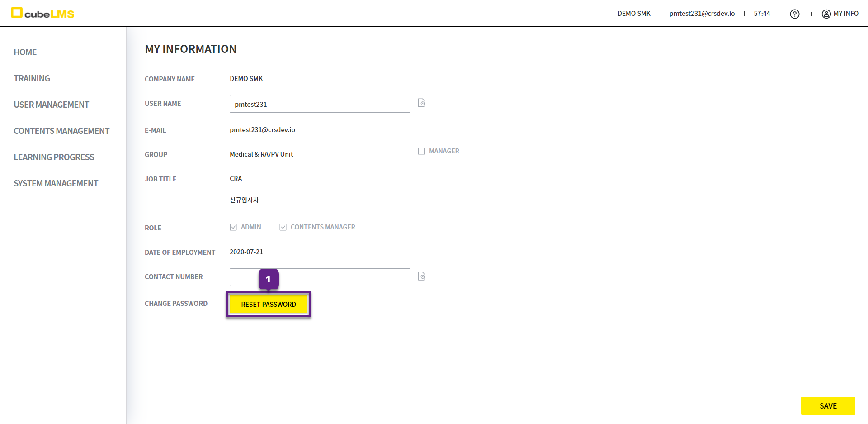
Task: Go to HOME in the sidebar
Action: 25,52
